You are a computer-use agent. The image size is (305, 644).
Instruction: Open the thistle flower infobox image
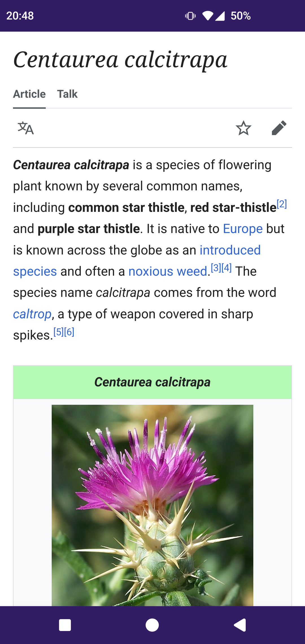tap(152, 505)
